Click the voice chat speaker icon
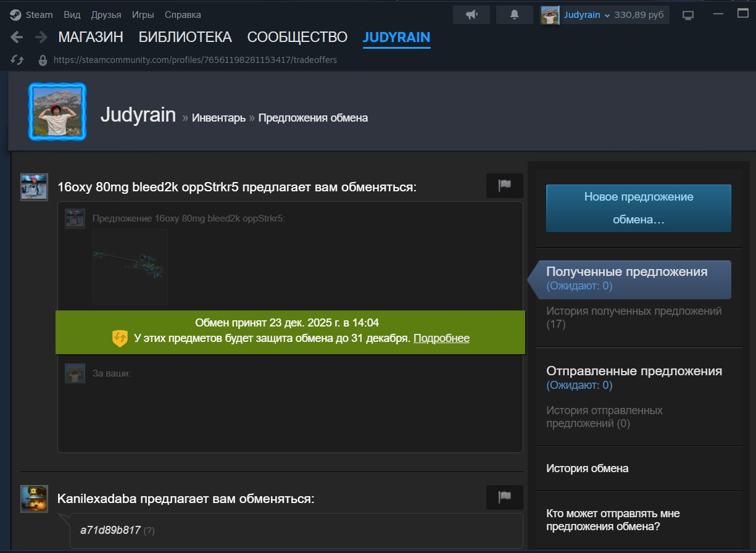This screenshot has width=756, height=553. click(x=471, y=14)
